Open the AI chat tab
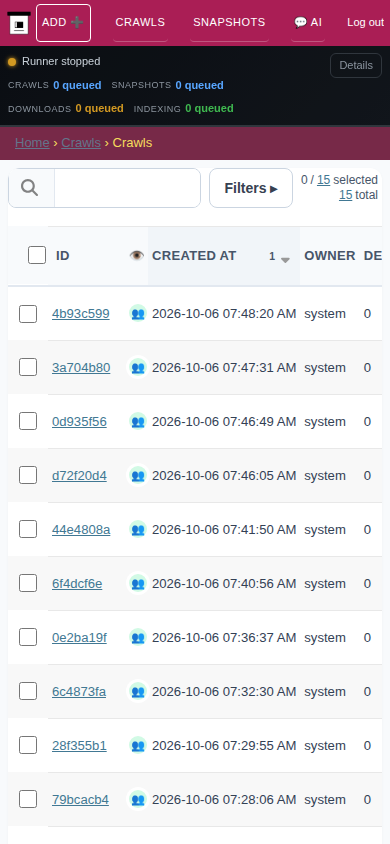The width and height of the screenshot is (390, 844). click(x=308, y=23)
